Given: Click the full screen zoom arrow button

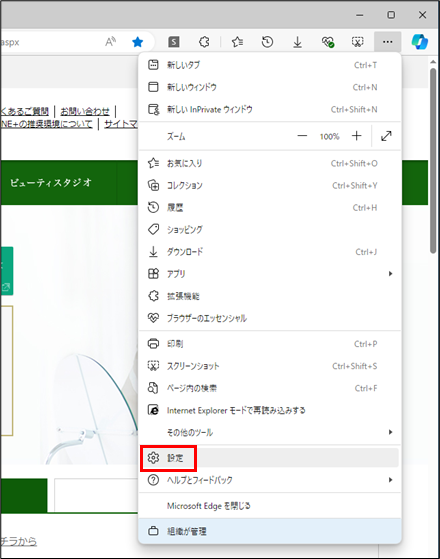Looking at the screenshot, I should (386, 136).
